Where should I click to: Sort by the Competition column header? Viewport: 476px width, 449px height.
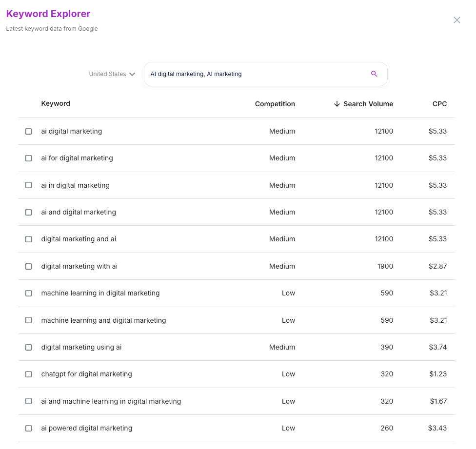[x=275, y=104]
